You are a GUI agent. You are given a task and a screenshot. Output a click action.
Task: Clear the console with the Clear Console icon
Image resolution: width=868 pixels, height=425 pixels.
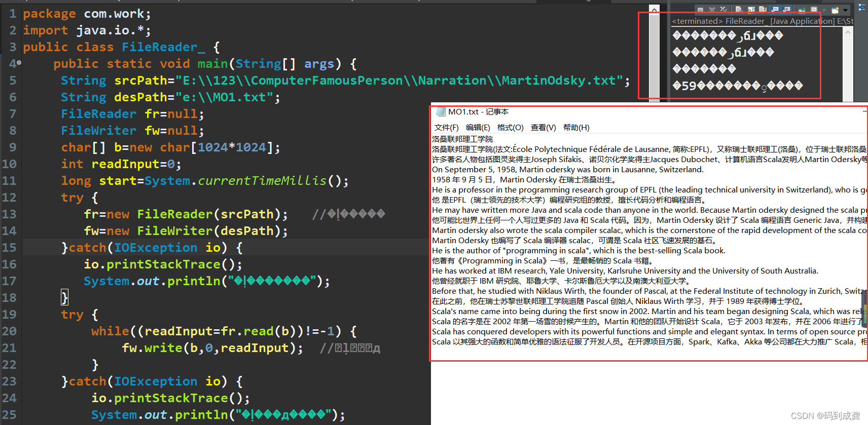[739, 10]
